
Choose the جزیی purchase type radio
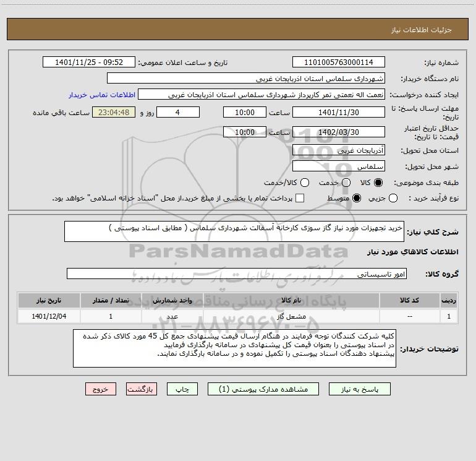coord(393,198)
